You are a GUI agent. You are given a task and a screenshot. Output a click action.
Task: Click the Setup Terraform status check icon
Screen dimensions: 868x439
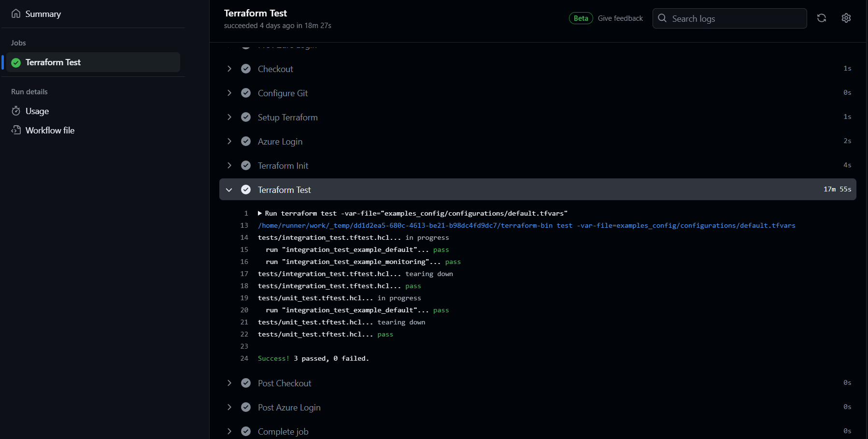point(246,117)
